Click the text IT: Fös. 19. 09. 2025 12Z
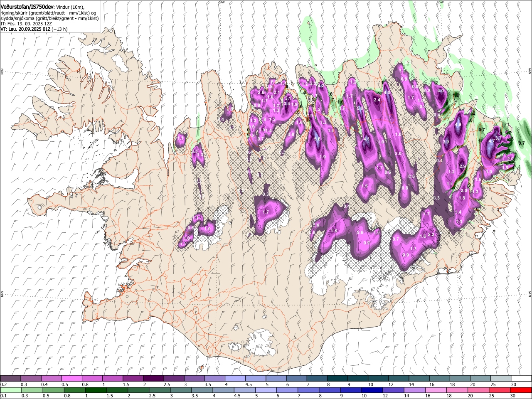 pos(26,24)
